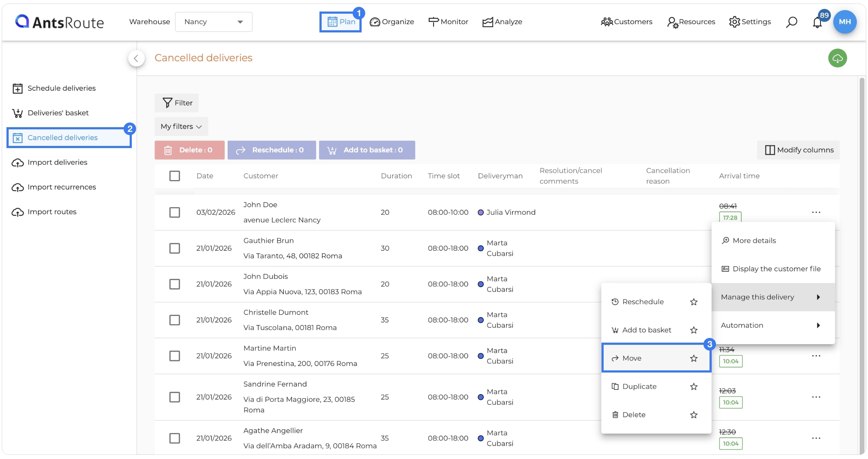Tick the select-all checkbox in the header

(x=175, y=176)
